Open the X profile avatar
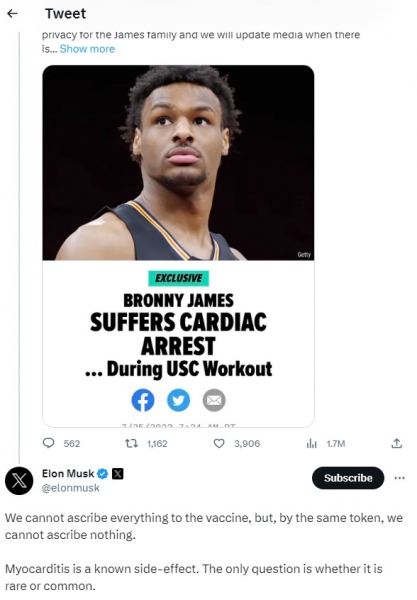This screenshot has height=600, width=417. (x=19, y=481)
